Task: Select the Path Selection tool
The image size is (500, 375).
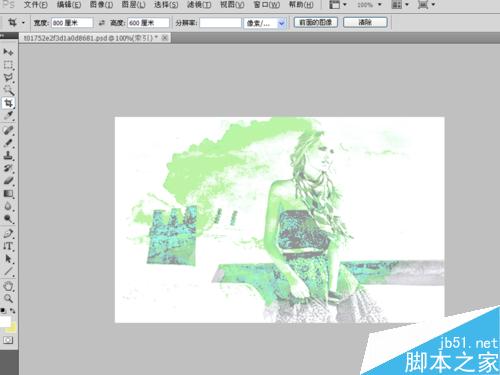Action: coord(8,259)
